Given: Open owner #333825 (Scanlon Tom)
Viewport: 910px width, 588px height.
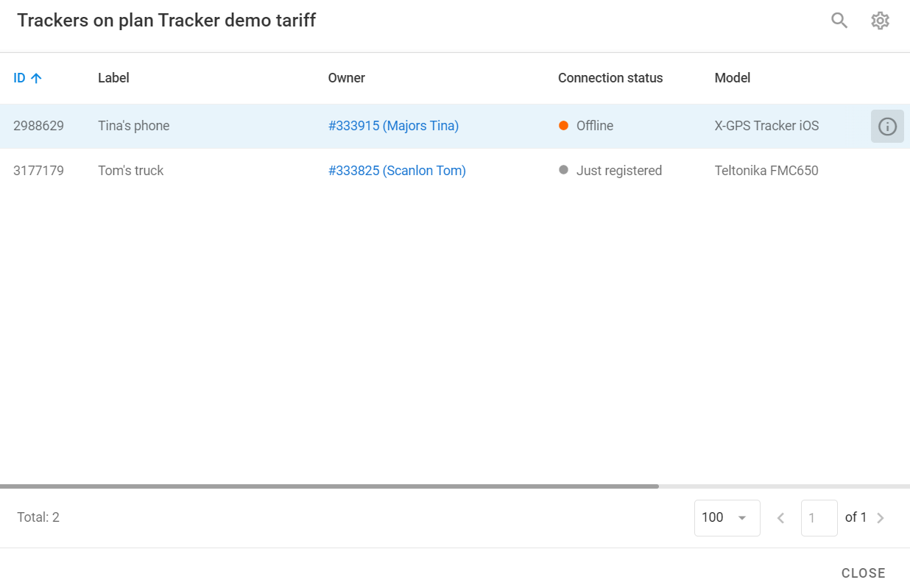Looking at the screenshot, I should 397,170.
